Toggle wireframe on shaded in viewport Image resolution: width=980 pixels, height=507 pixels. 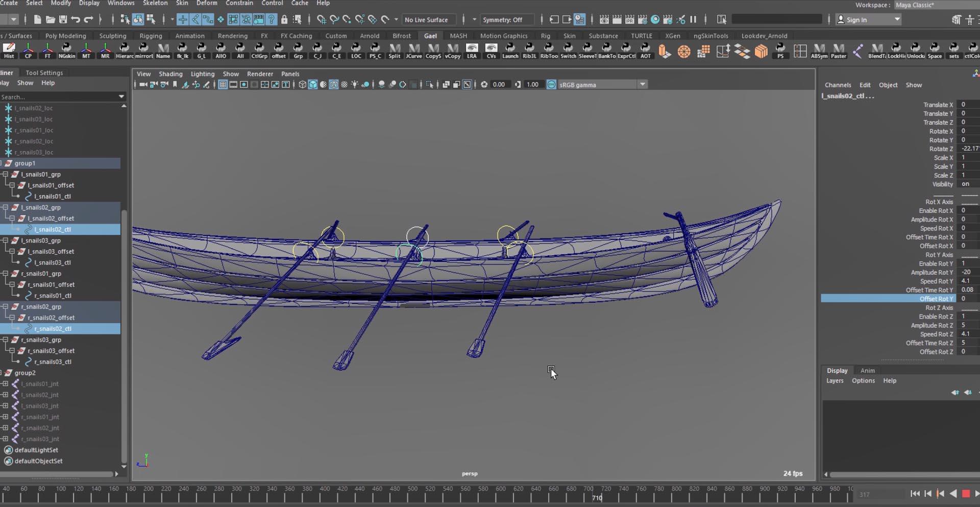[x=333, y=85]
